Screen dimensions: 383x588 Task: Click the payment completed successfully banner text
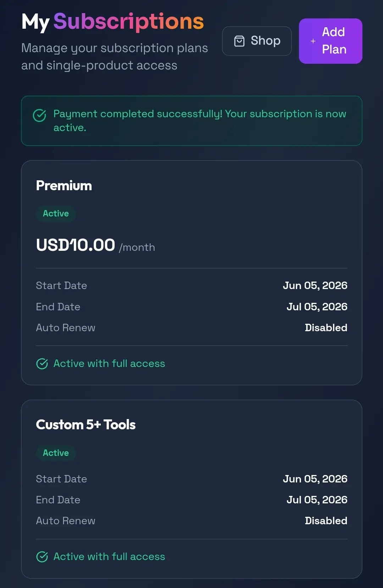point(200,121)
